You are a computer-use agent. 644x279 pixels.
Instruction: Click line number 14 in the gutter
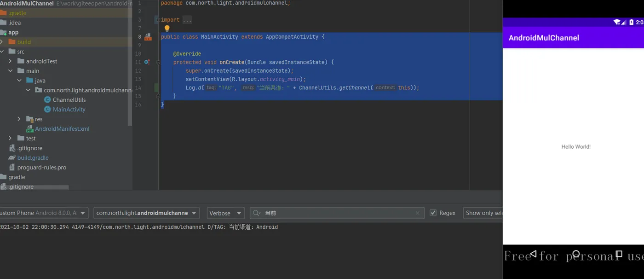[138, 87]
